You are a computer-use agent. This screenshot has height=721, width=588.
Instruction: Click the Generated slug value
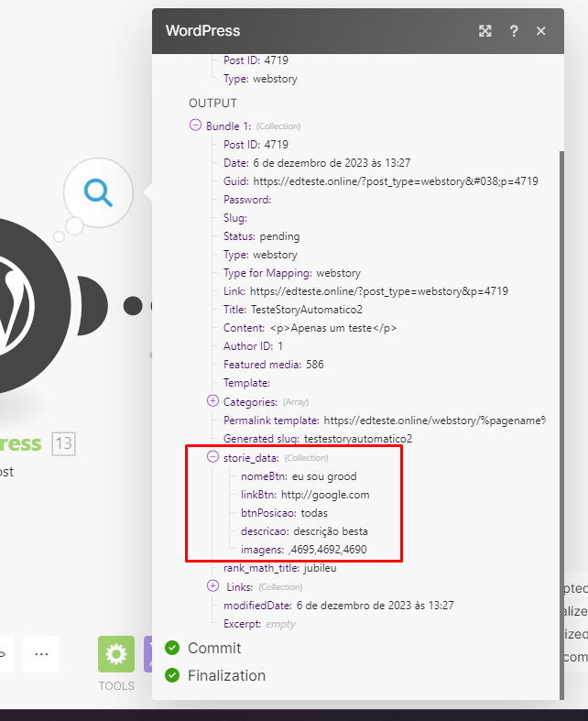tap(358, 439)
